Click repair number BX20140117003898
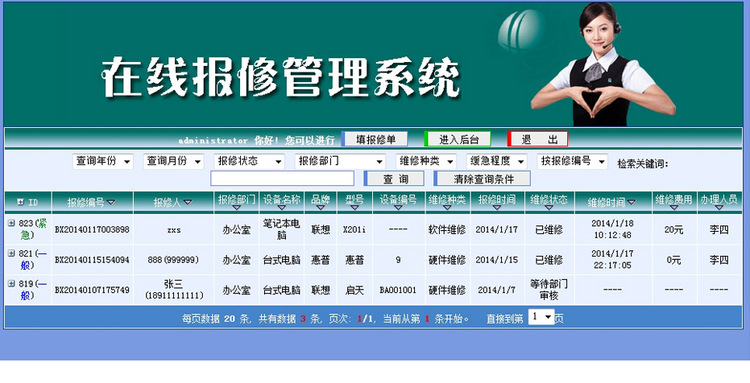Screen dimensions: 750x383 [92, 230]
